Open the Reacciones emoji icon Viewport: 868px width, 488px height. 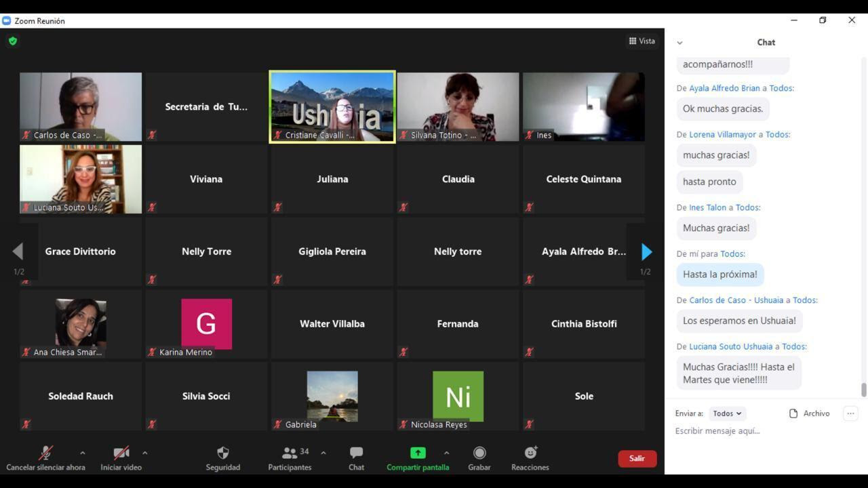(x=530, y=453)
